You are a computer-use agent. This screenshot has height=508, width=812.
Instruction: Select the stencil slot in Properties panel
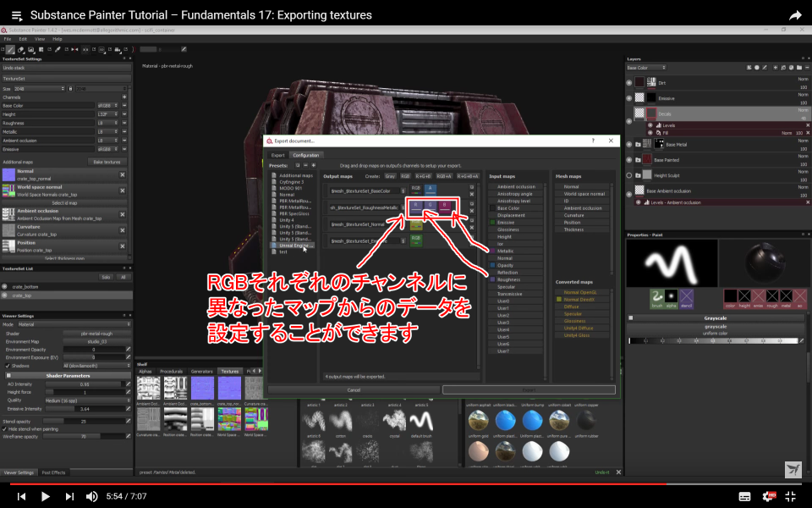click(x=686, y=299)
